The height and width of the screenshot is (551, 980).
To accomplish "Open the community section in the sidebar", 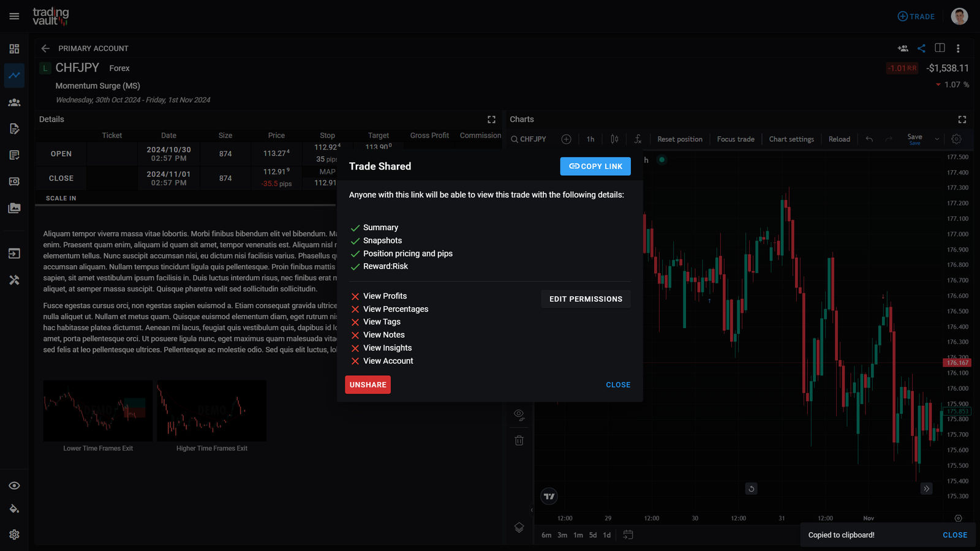I will tap(14, 102).
